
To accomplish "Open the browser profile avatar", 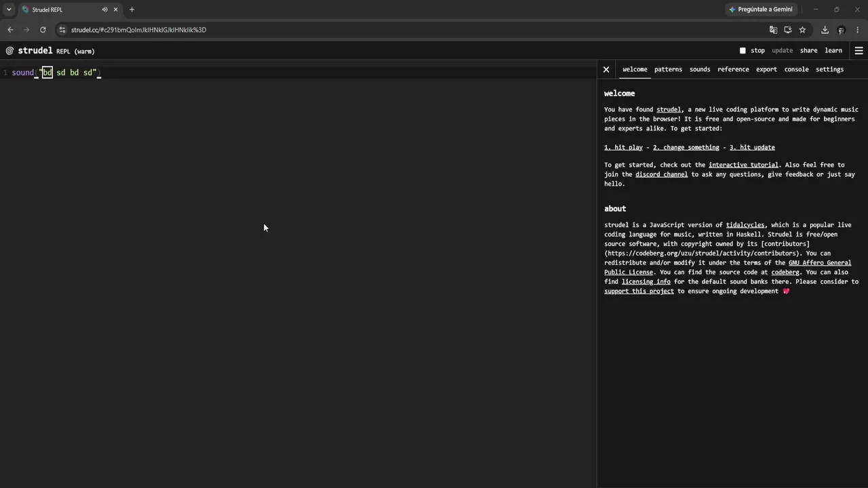I will tap(841, 30).
